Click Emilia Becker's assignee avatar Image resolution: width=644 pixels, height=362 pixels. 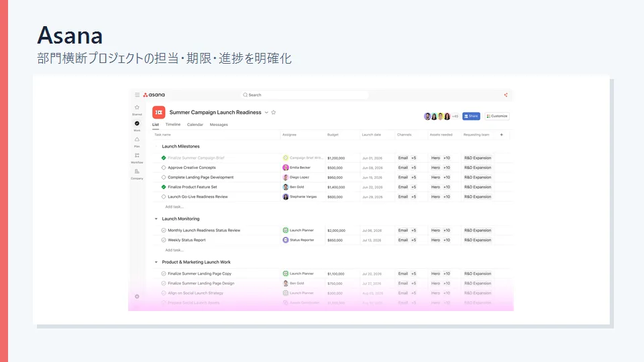coord(286,168)
